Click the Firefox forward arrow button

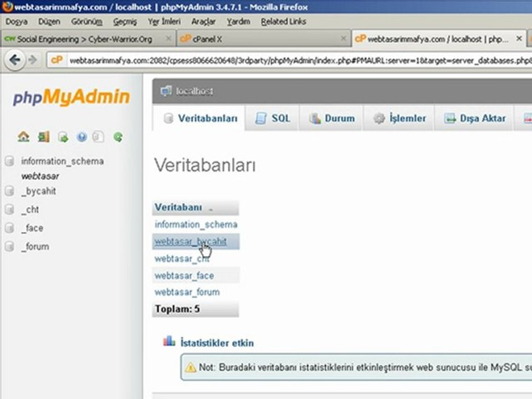point(33,60)
